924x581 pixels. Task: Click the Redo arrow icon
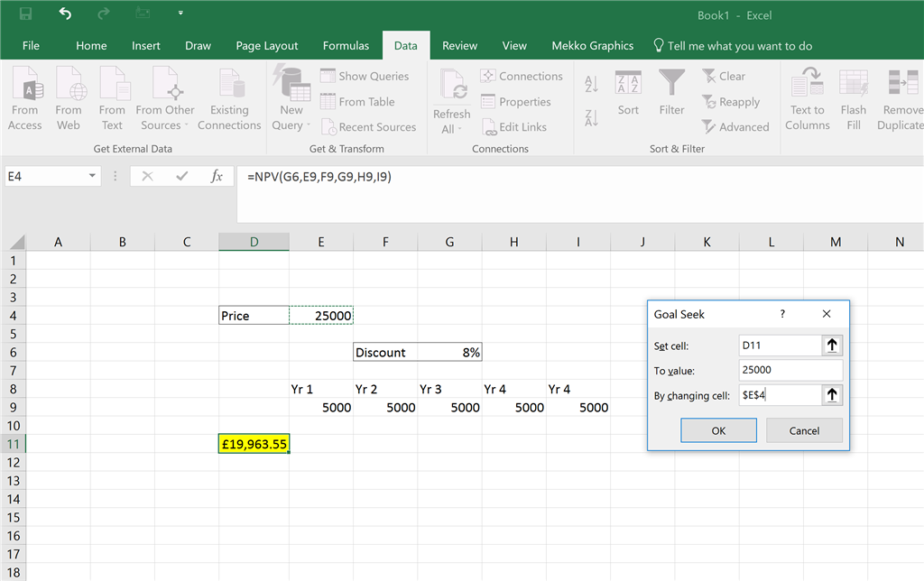(x=104, y=14)
